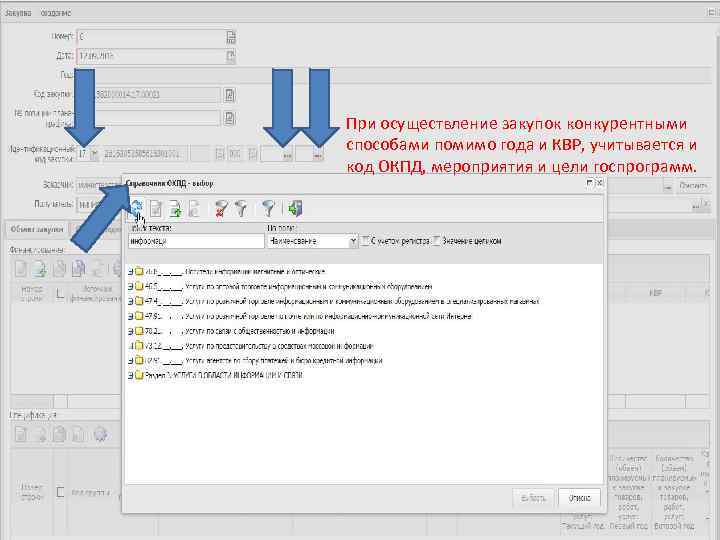Open the 'По полю' Наименование dropdown
This screenshot has width=720, height=540.
click(353, 241)
